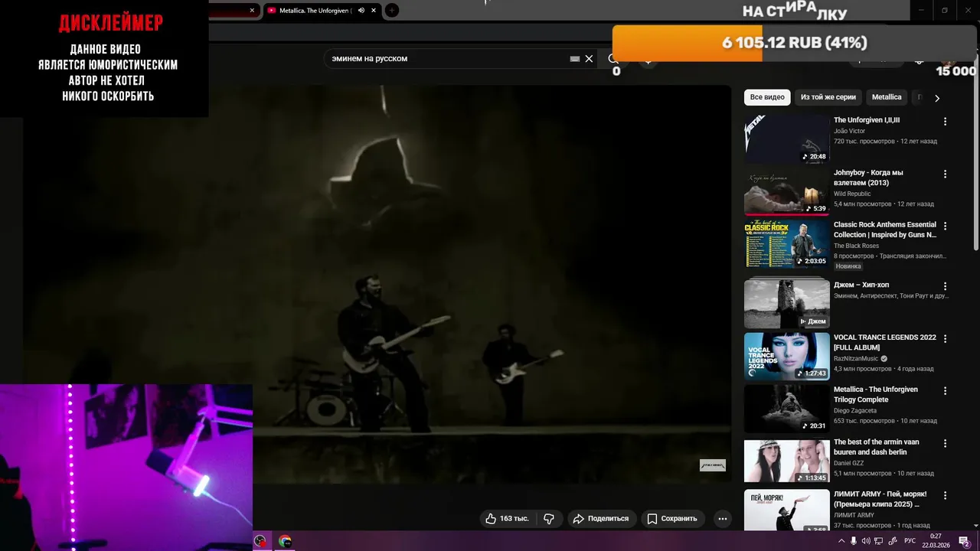Image resolution: width=980 pixels, height=551 pixels.
Task: Open the title The Unforgiven I,II,III
Action: click(867, 120)
